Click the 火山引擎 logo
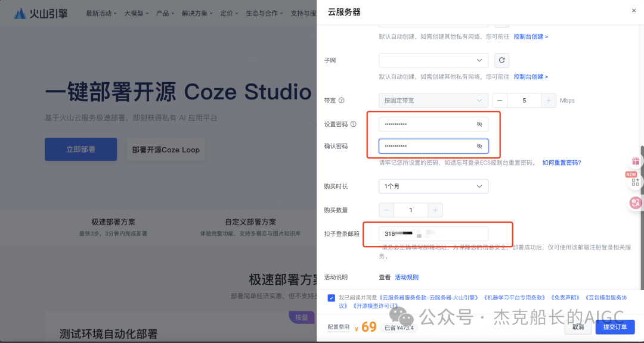This screenshot has height=343, width=644. click(41, 14)
